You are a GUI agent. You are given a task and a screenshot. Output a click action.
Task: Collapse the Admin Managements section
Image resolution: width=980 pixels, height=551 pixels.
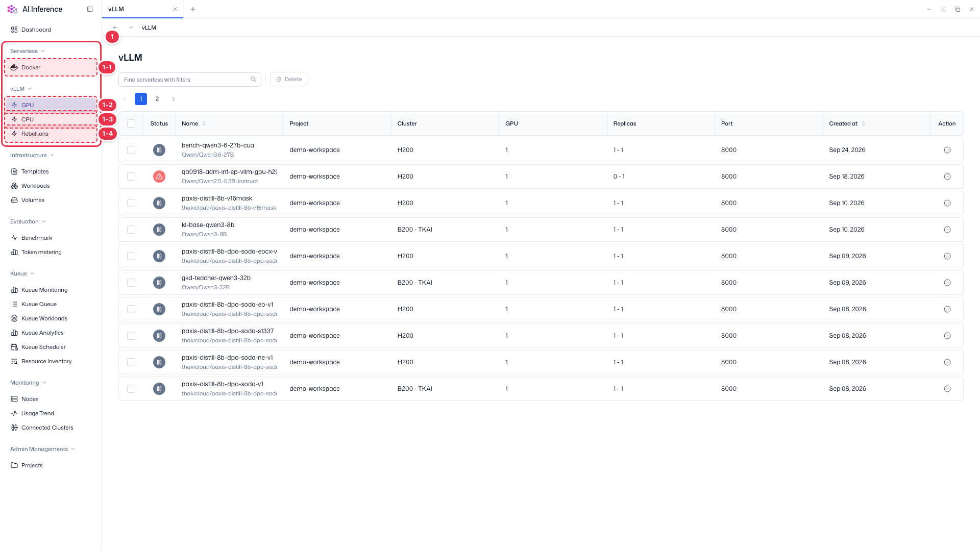(x=43, y=449)
